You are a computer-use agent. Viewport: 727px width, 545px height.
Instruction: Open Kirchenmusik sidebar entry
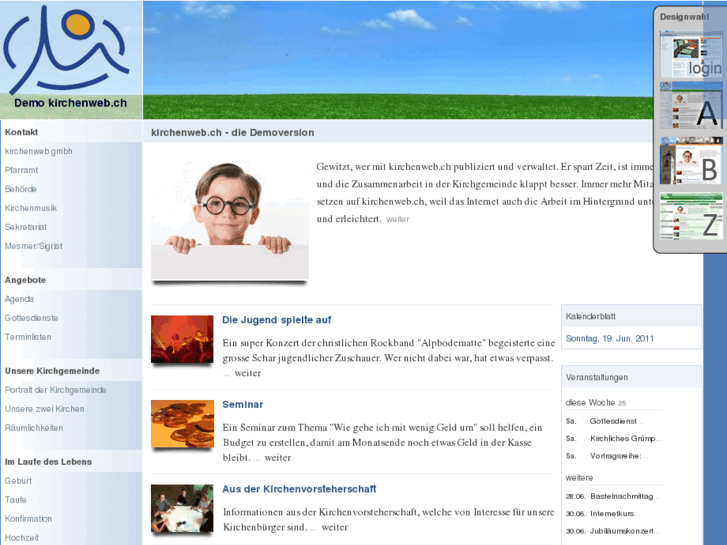(31, 208)
